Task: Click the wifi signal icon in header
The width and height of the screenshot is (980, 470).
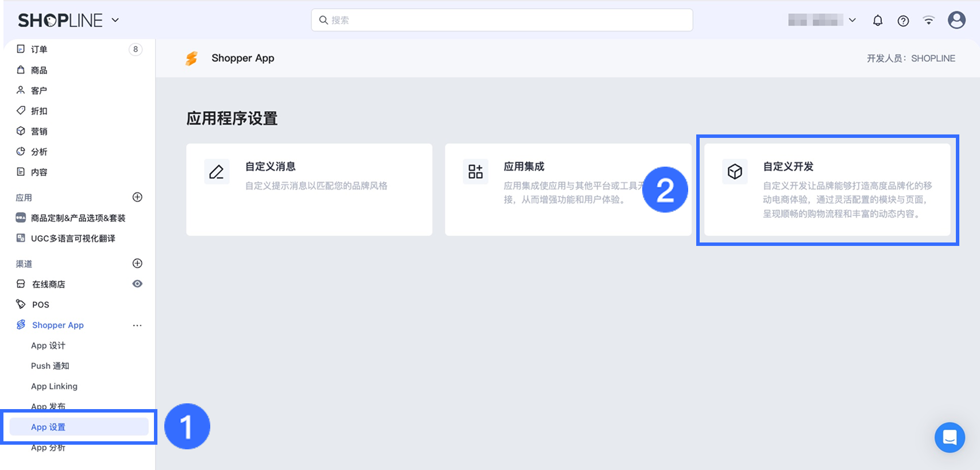Action: 928,21
